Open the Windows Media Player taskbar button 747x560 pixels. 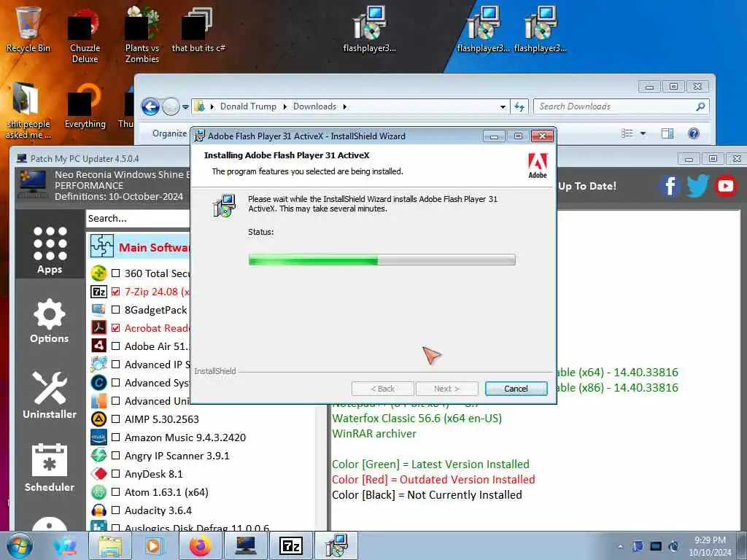pos(154,545)
